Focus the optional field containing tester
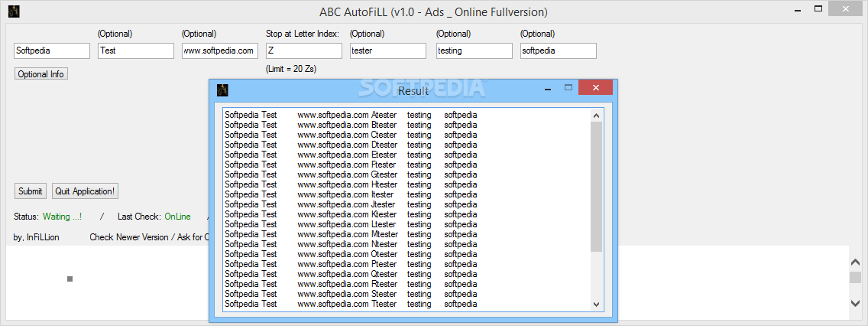Viewport: 868px width, 326px height. click(x=388, y=51)
